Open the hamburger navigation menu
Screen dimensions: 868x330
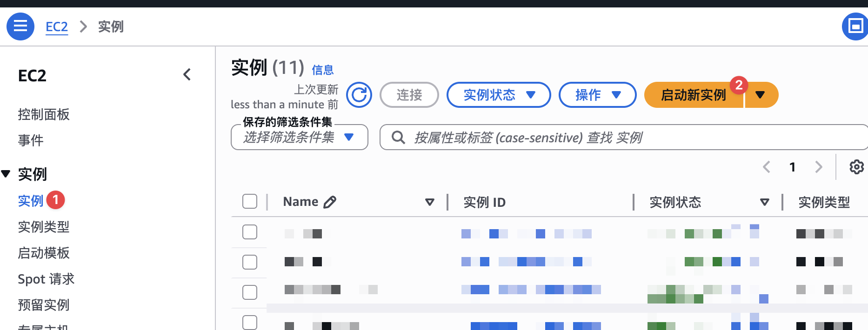[20, 26]
